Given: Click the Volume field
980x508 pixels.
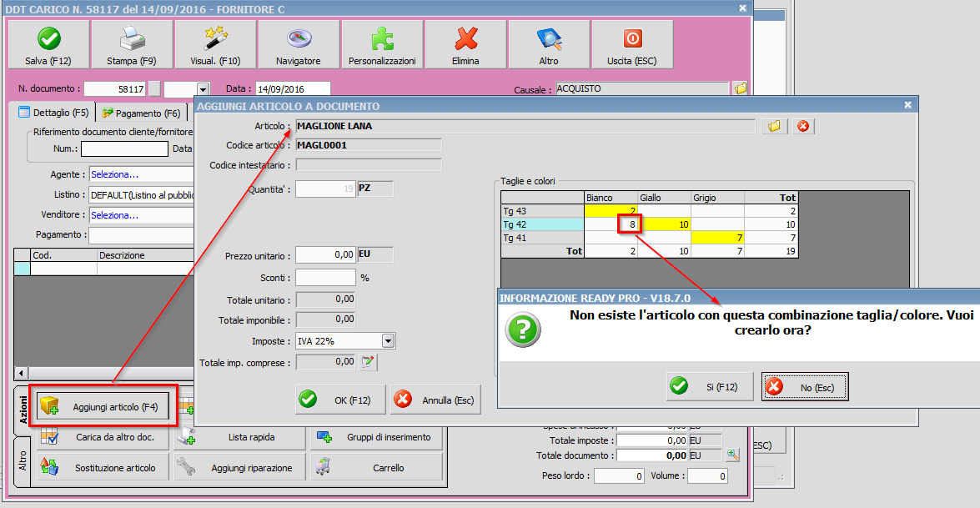Looking at the screenshot, I should [707, 476].
